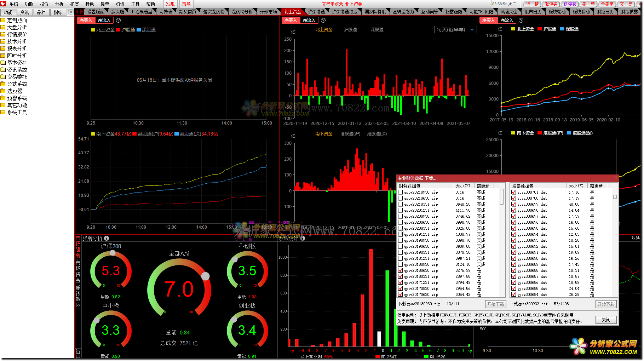
Task: Select 港股通(深) series in middle lower chart
Action: pos(377,133)
